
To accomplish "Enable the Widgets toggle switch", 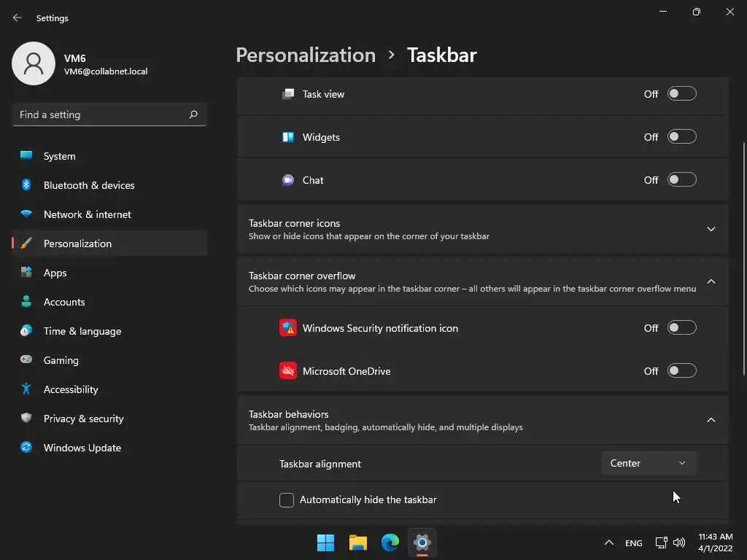I will point(682,137).
